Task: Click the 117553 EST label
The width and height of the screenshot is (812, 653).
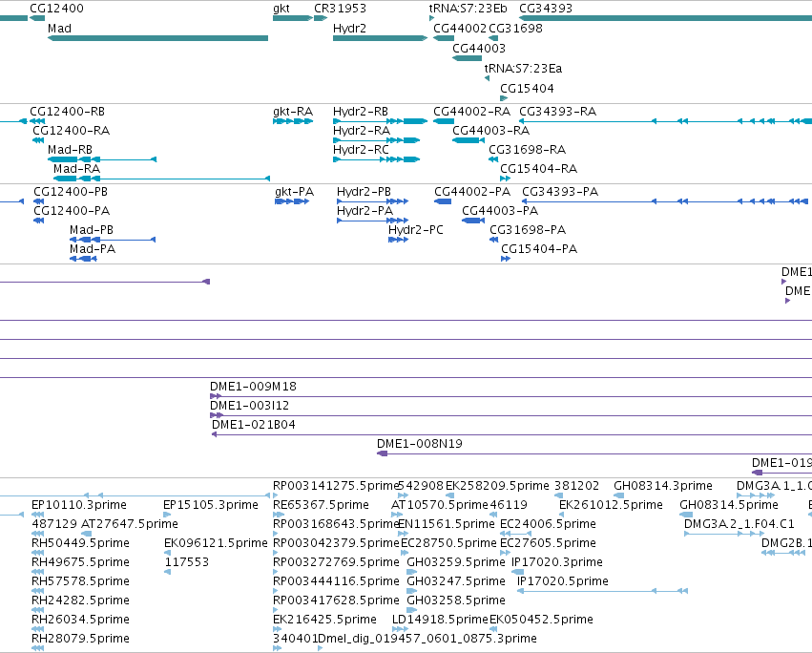Action: coord(186,563)
